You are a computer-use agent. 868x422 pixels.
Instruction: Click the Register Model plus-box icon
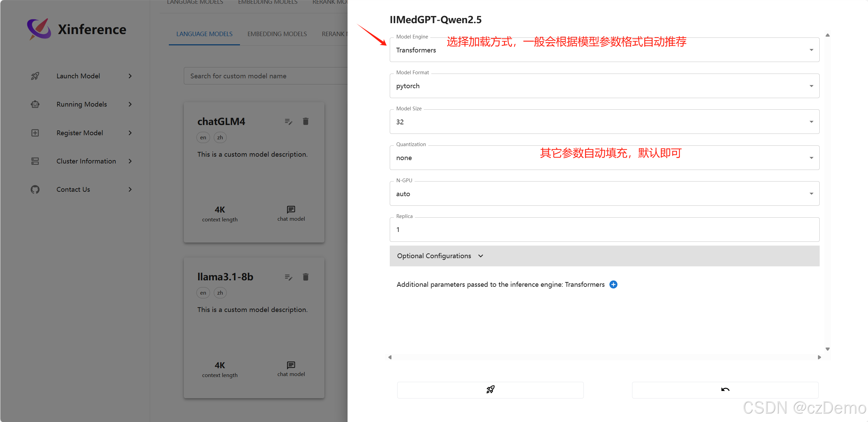tap(35, 133)
